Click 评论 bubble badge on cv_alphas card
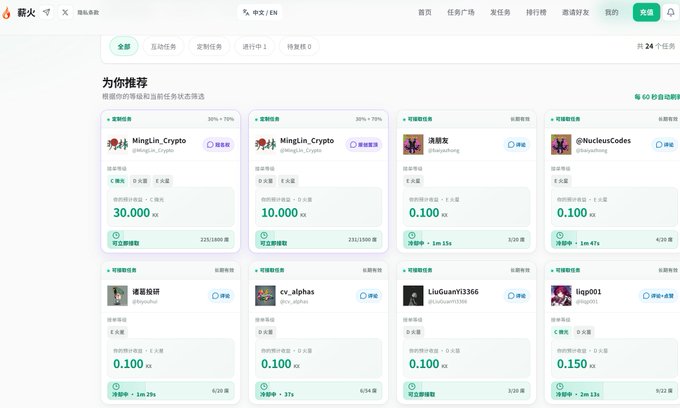Viewport: 680px width, 408px height. pos(369,296)
